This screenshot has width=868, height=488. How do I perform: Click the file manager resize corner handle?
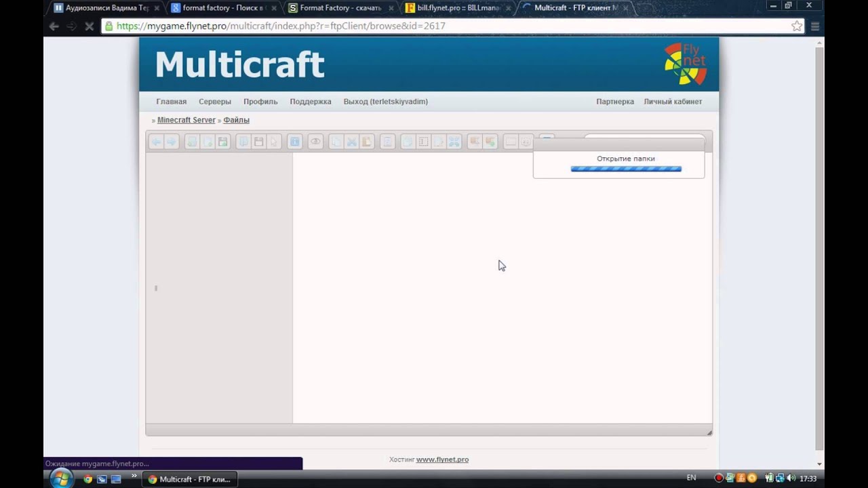pos(709,432)
